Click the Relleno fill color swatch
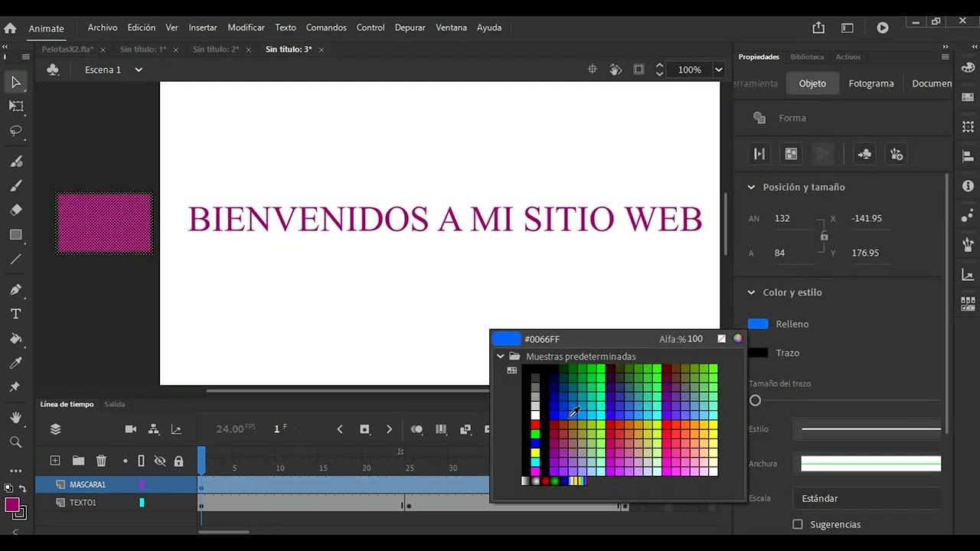The width and height of the screenshot is (980, 551). click(758, 324)
